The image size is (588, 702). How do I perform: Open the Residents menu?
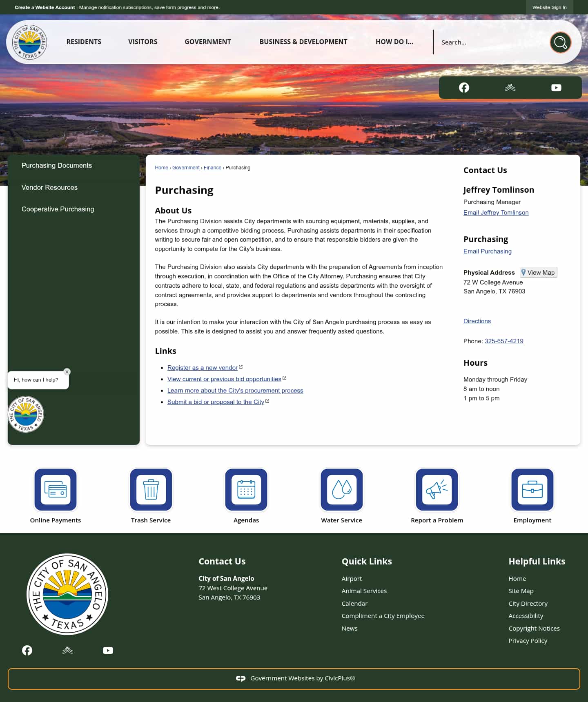point(84,42)
